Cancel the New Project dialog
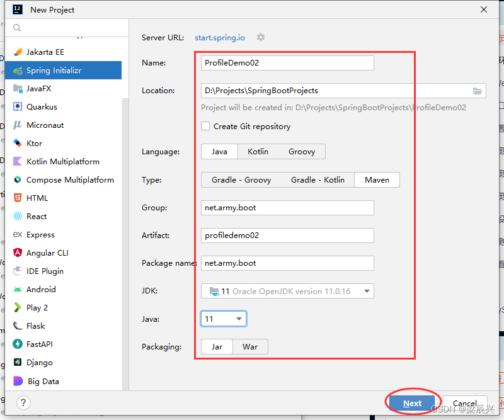 pos(465,403)
